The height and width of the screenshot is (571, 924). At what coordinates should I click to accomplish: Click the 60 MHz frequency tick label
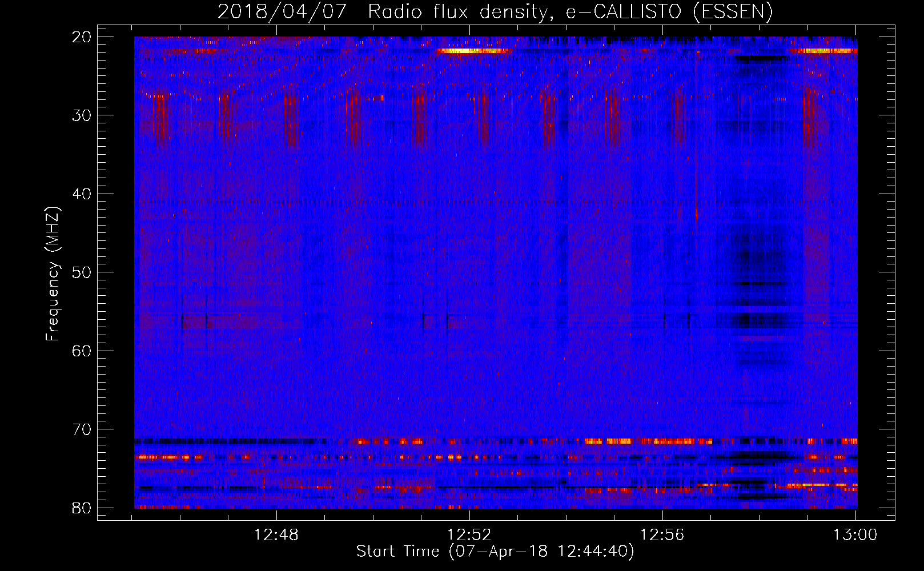pos(82,351)
